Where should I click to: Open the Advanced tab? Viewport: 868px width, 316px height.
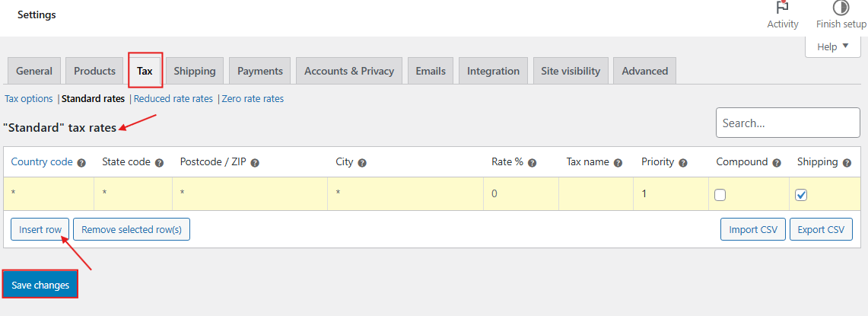click(645, 71)
